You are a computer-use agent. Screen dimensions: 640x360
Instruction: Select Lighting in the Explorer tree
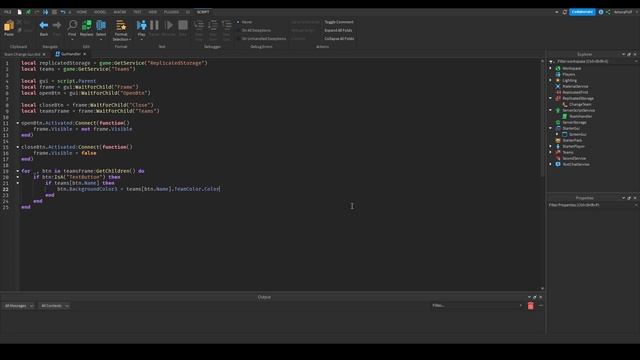pyautogui.click(x=569, y=80)
